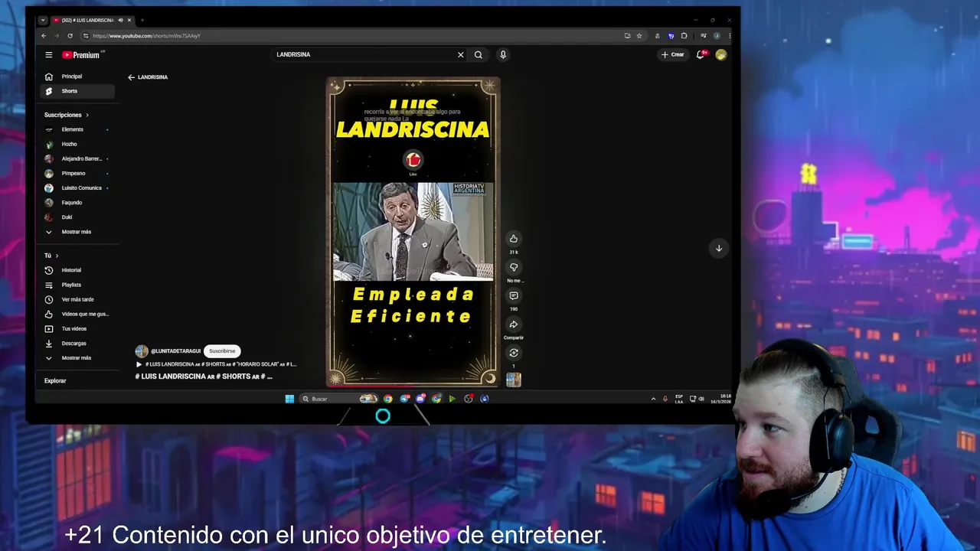
Task: Expand Mostrar más under subscriptions
Action: pyautogui.click(x=77, y=232)
